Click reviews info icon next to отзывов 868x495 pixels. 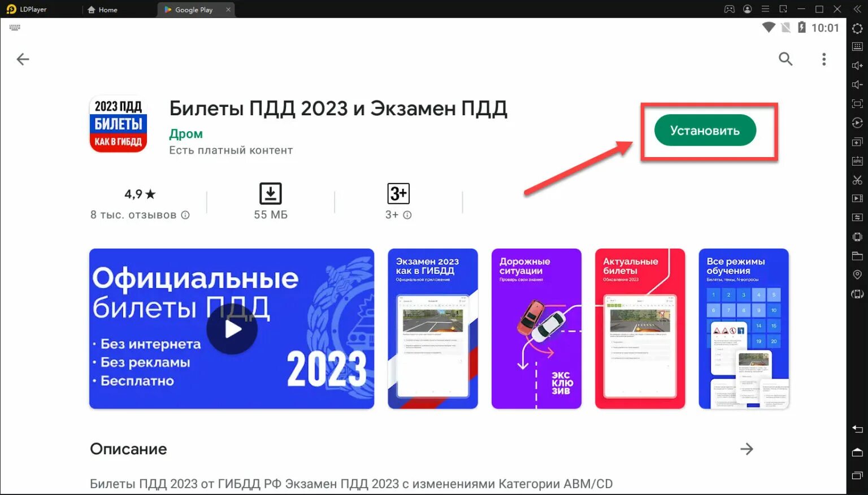pyautogui.click(x=185, y=215)
